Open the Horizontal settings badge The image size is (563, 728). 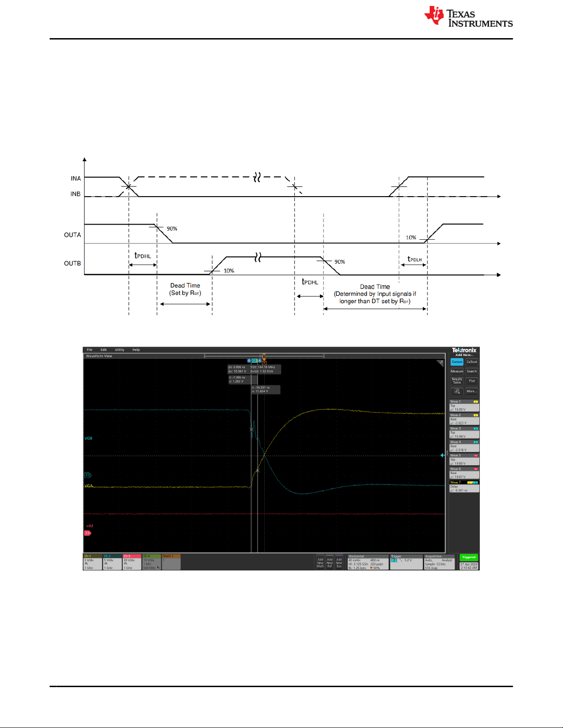point(368,562)
